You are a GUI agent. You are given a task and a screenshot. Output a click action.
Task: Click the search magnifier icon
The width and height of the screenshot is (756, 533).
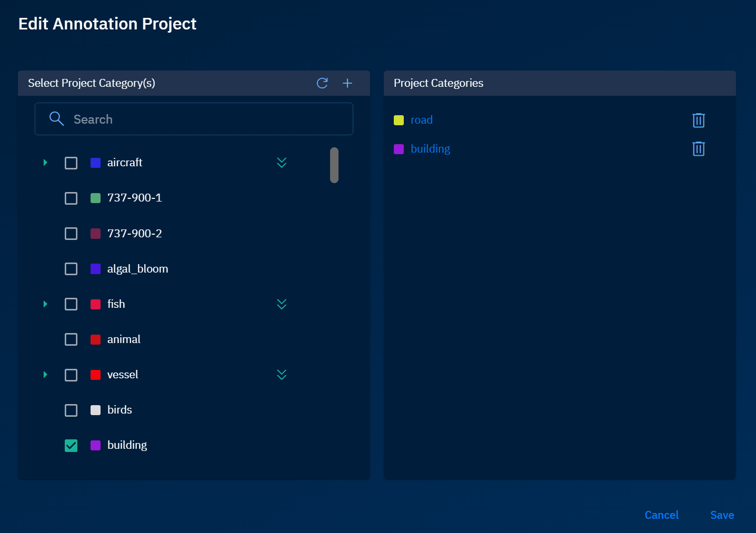(56, 119)
